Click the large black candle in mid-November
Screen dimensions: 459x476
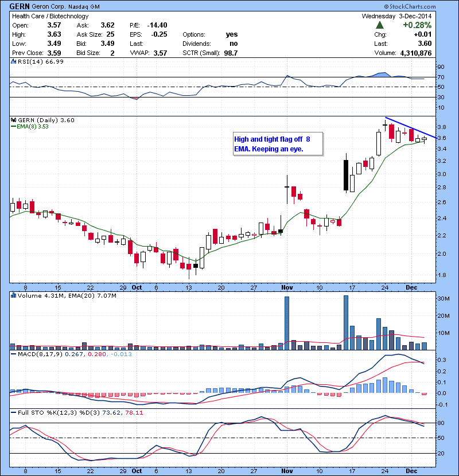tap(346, 175)
